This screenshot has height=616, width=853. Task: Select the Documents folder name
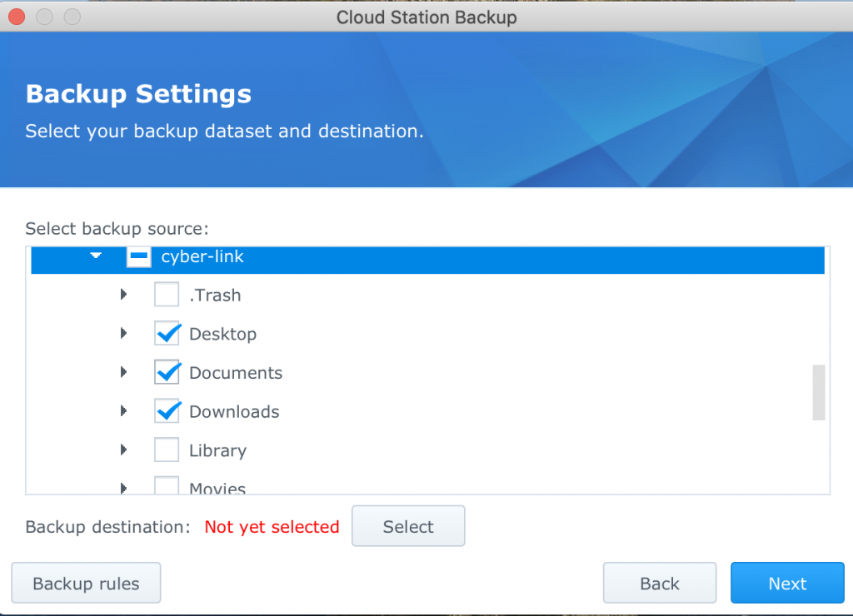(x=236, y=373)
